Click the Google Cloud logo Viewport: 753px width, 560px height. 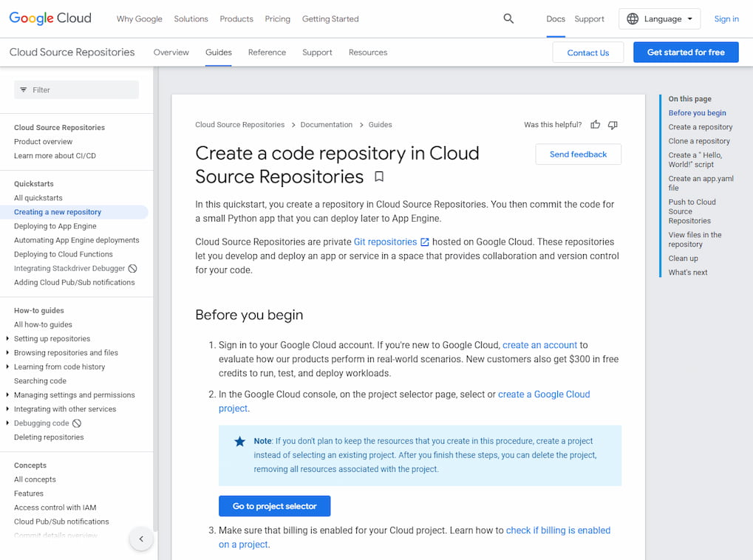[x=50, y=18]
